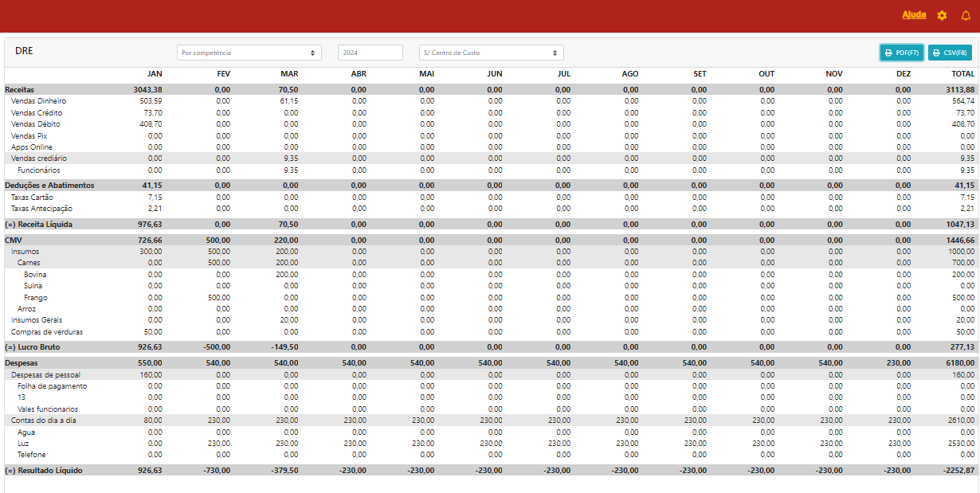This screenshot has height=493, width=980.
Task: Select the Receitas section row label
Action: 20,90
